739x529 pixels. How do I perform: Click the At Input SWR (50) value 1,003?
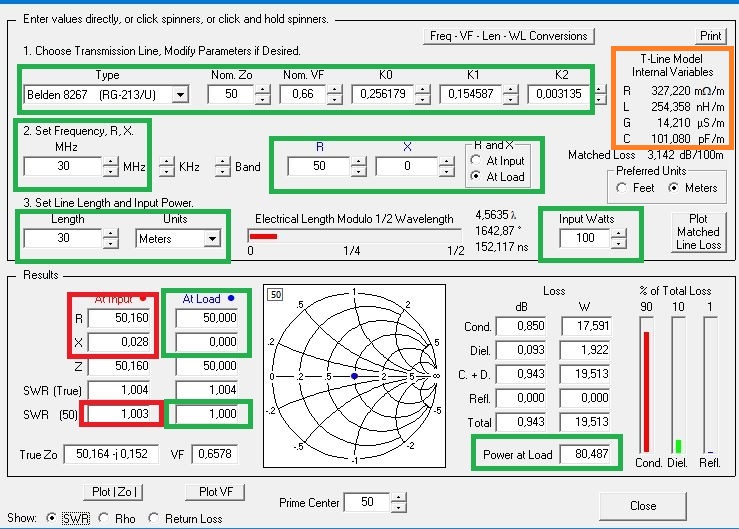tap(119, 414)
